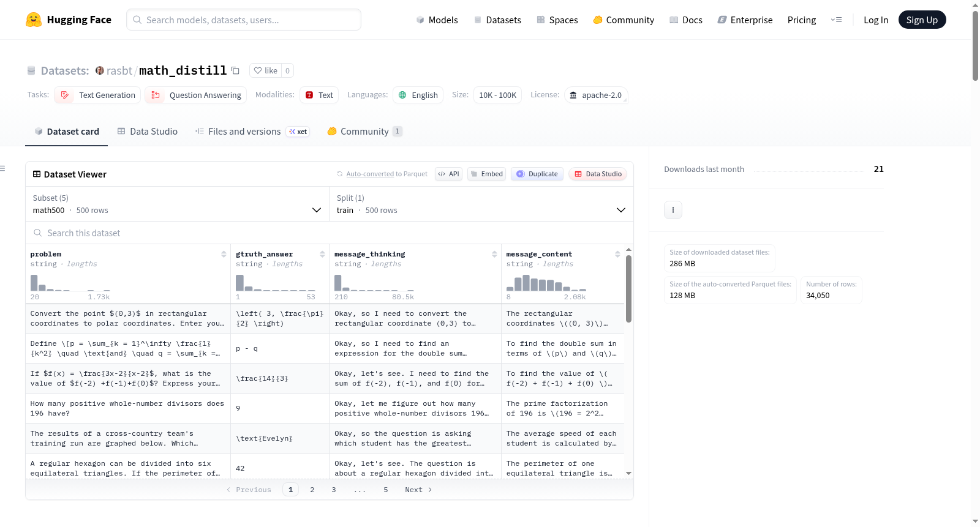This screenshot has height=527, width=980.
Task: Switch to the Data Studio tab
Action: [x=148, y=132]
